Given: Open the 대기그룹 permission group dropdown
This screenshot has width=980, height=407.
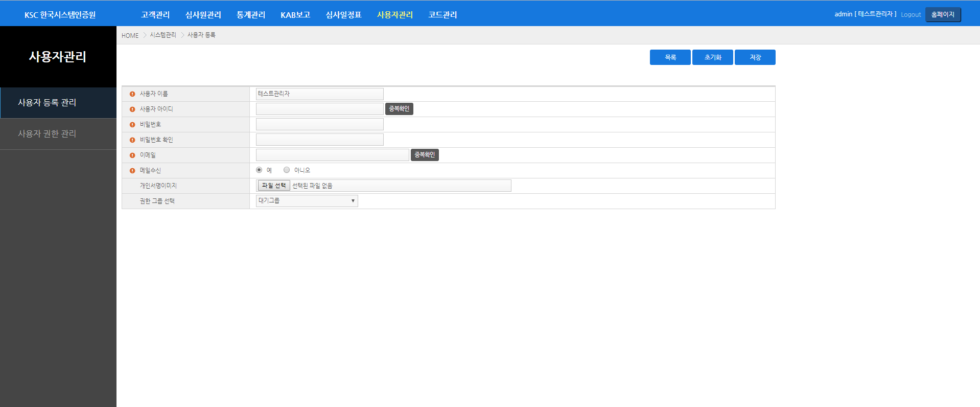Looking at the screenshot, I should tap(307, 201).
